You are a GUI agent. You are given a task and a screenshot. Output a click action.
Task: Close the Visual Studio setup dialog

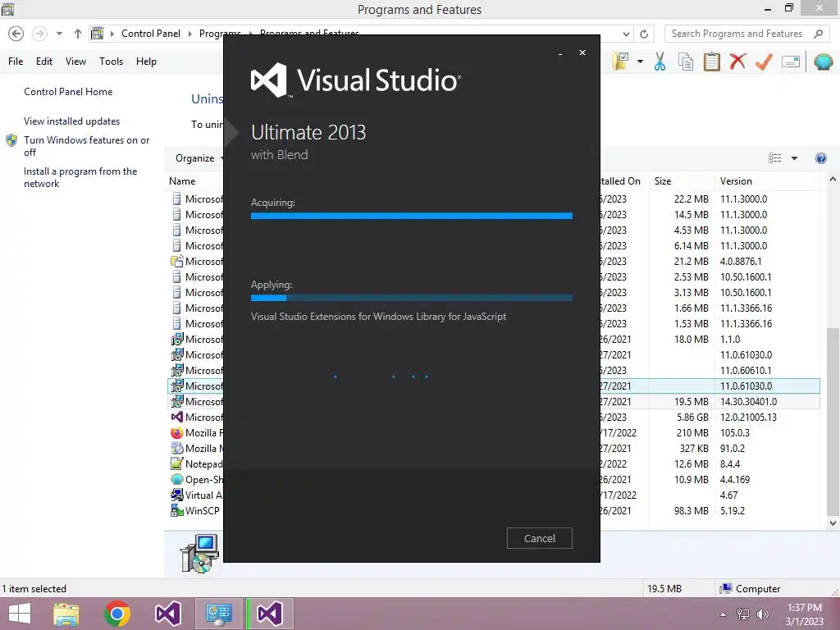click(582, 52)
